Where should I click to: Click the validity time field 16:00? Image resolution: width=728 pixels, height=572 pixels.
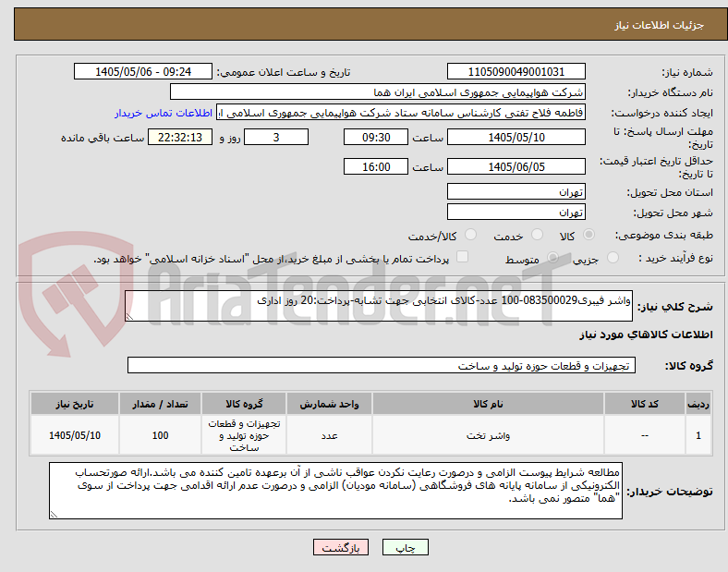[x=376, y=166]
